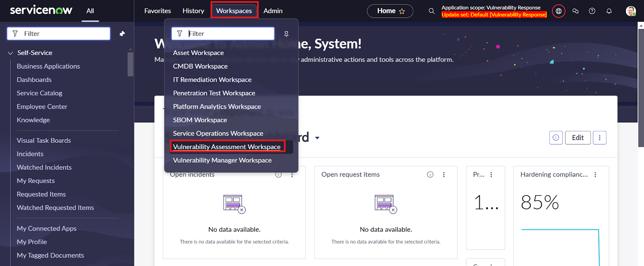
Task: Show dashboard info icon beside Edit
Action: [556, 138]
